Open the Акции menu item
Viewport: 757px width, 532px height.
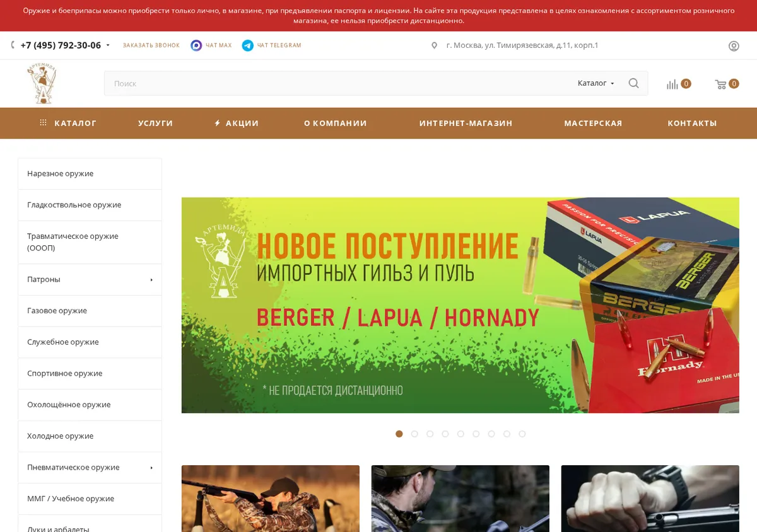coord(237,123)
